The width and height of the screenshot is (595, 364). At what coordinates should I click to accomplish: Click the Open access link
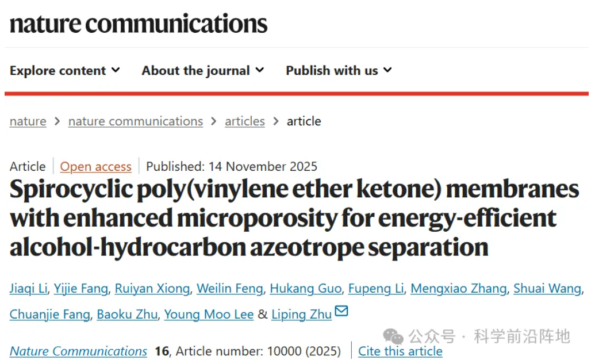click(x=96, y=167)
